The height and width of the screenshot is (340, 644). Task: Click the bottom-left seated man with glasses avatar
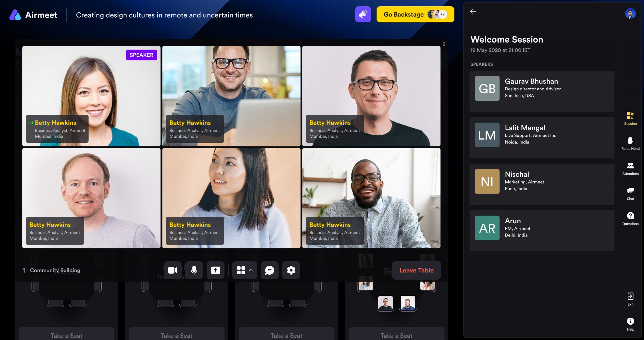pyautogui.click(x=385, y=303)
